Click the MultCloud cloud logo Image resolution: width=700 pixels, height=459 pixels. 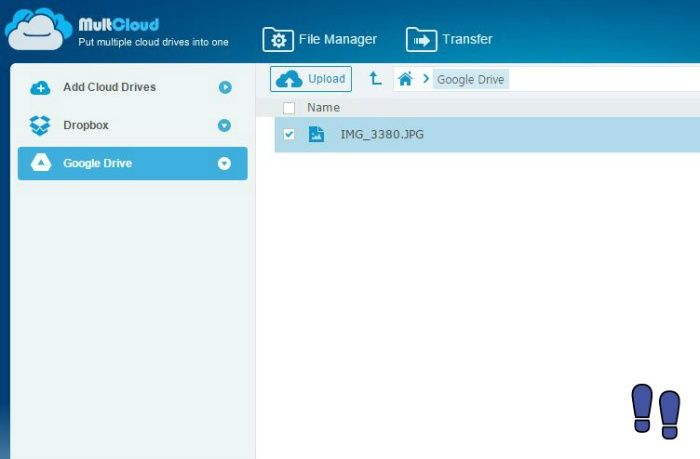point(38,29)
